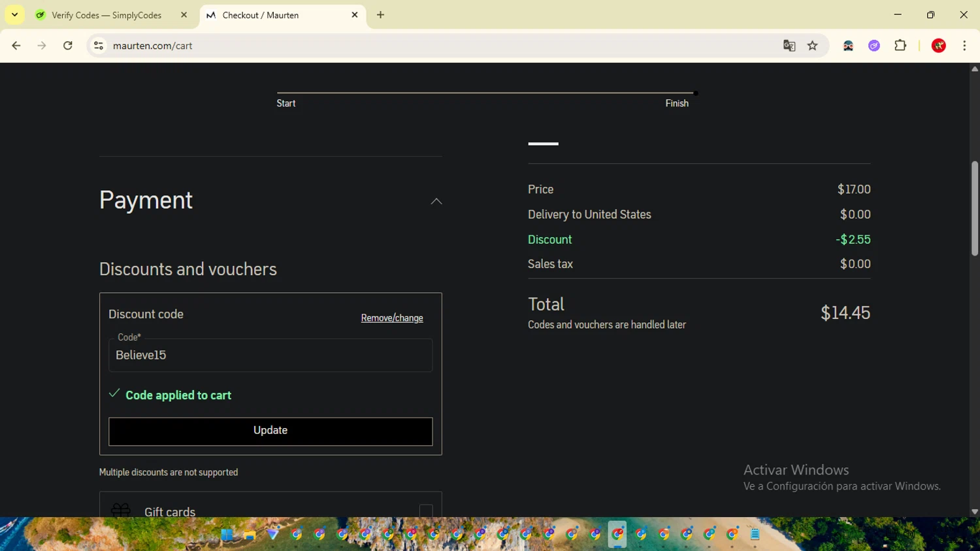Close the Checkout / Maurten tab

pos(355,15)
